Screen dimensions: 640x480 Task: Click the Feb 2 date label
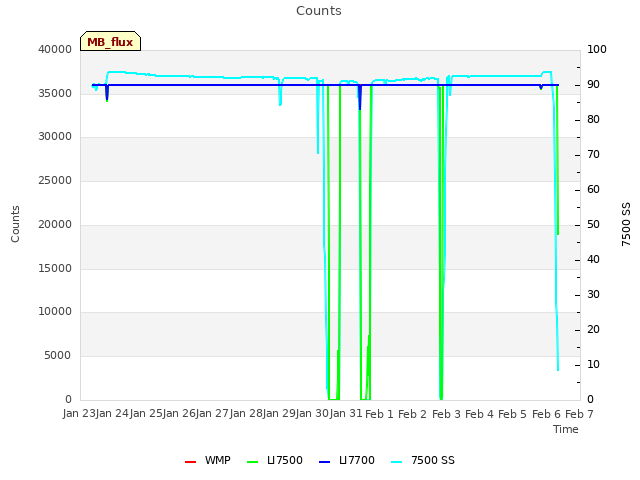tap(413, 414)
